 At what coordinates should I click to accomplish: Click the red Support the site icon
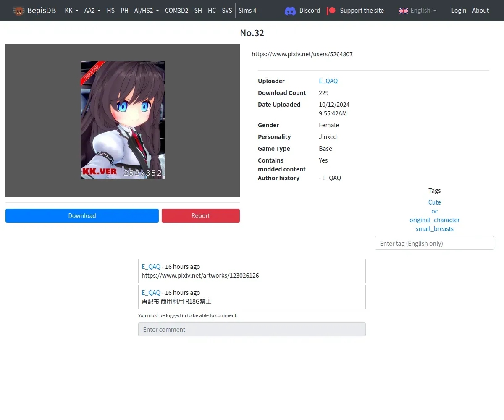[331, 10]
